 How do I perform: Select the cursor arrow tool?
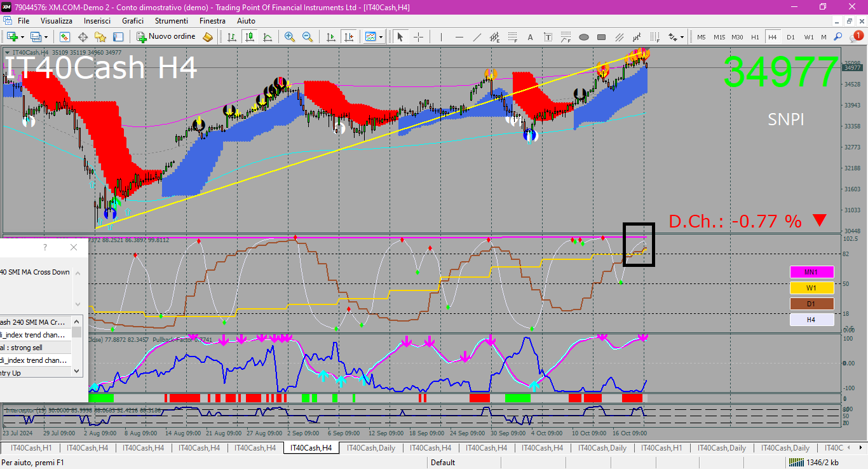click(x=400, y=37)
